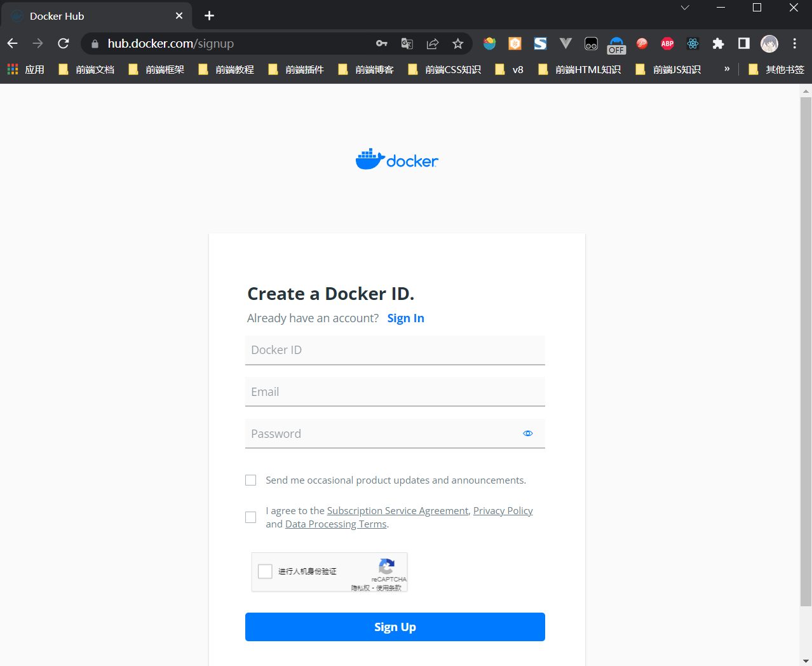Viewport: 812px width, 666px height.
Task: Enable product updates and announcements checkbox
Action: (251, 480)
